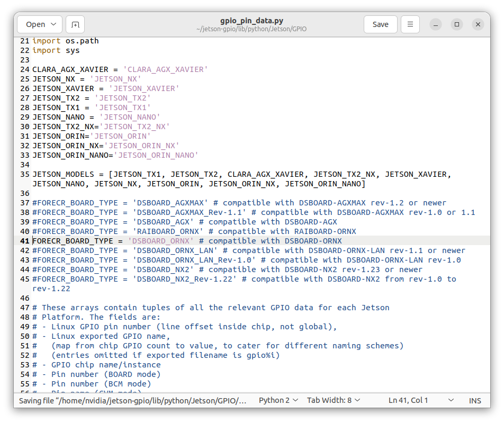Expand the Ln 41, Col 1 position menu
The width and height of the screenshot is (504, 423).
click(x=418, y=400)
